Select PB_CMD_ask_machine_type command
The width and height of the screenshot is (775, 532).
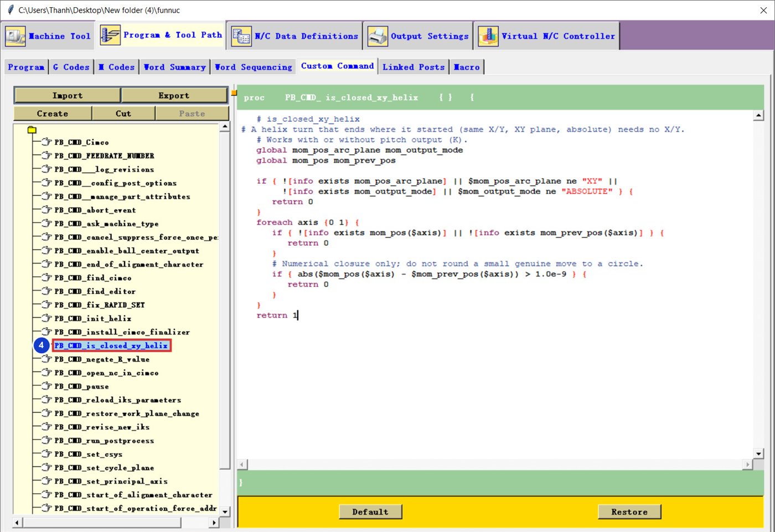pyautogui.click(x=106, y=224)
